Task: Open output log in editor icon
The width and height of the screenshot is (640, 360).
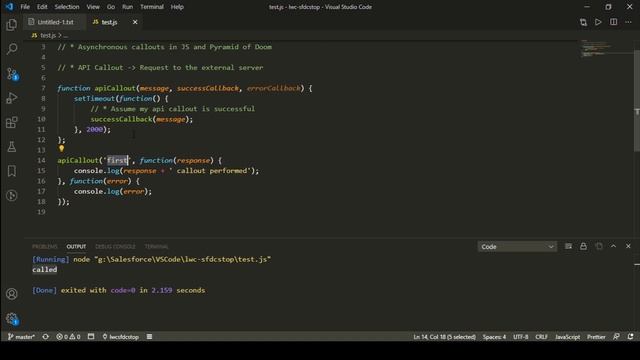Action: tap(599, 246)
